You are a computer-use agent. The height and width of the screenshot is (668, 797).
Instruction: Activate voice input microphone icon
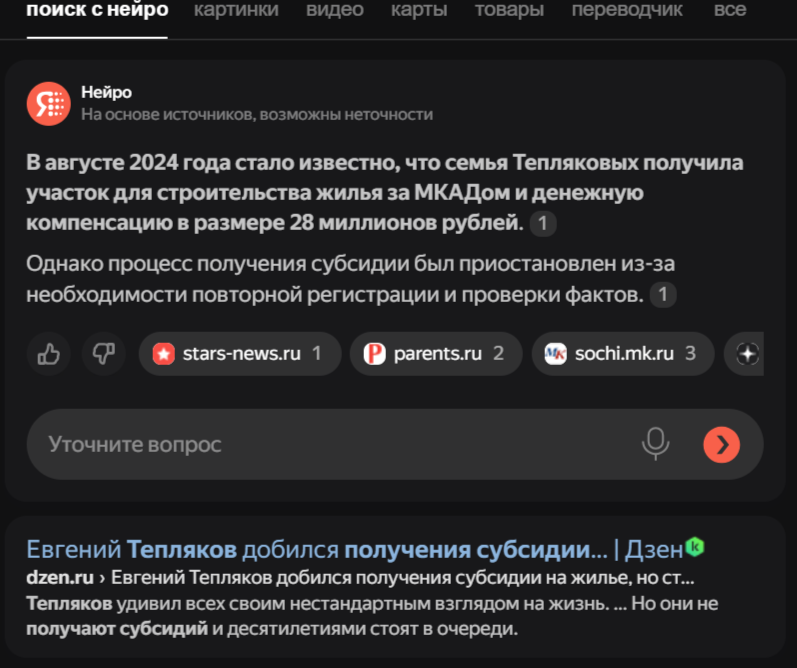(656, 444)
